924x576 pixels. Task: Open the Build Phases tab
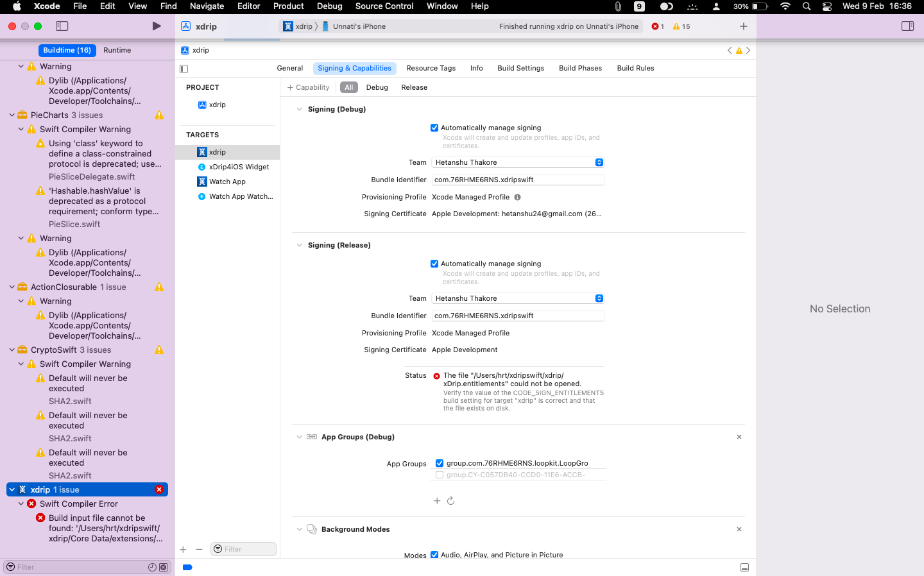pyautogui.click(x=580, y=68)
